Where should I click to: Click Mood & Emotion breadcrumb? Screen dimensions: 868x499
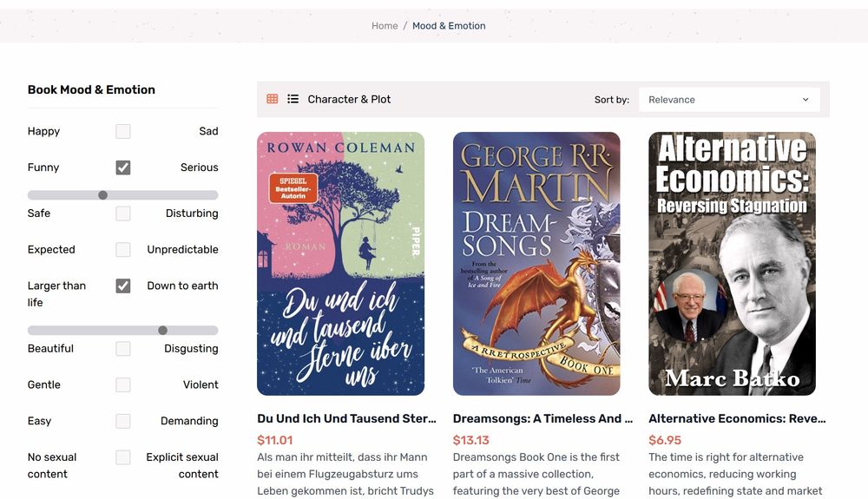pyautogui.click(x=449, y=25)
